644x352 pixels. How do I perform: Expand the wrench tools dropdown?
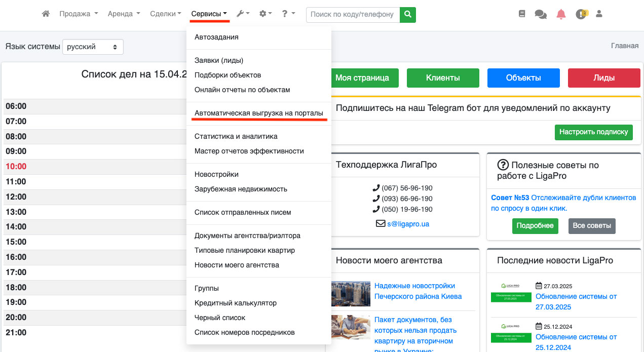[x=243, y=14]
